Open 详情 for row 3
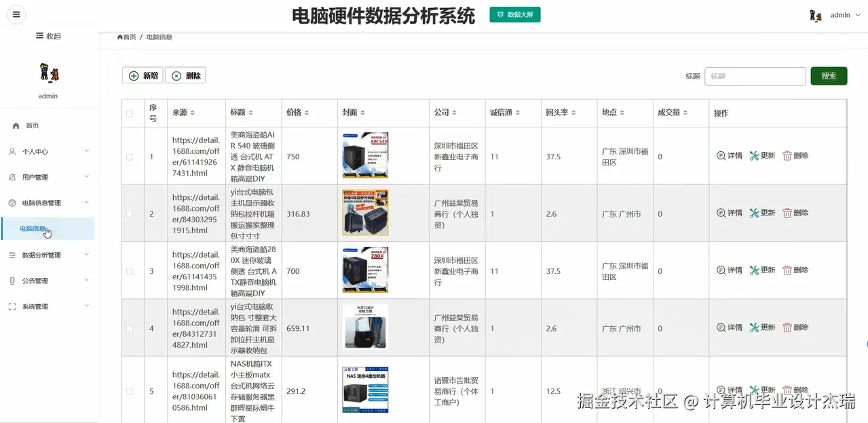Viewport: 868px width, 423px height. click(730, 270)
